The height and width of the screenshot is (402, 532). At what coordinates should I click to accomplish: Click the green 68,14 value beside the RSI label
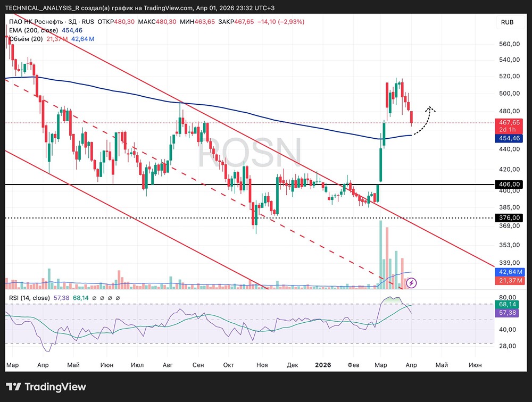(x=81, y=298)
